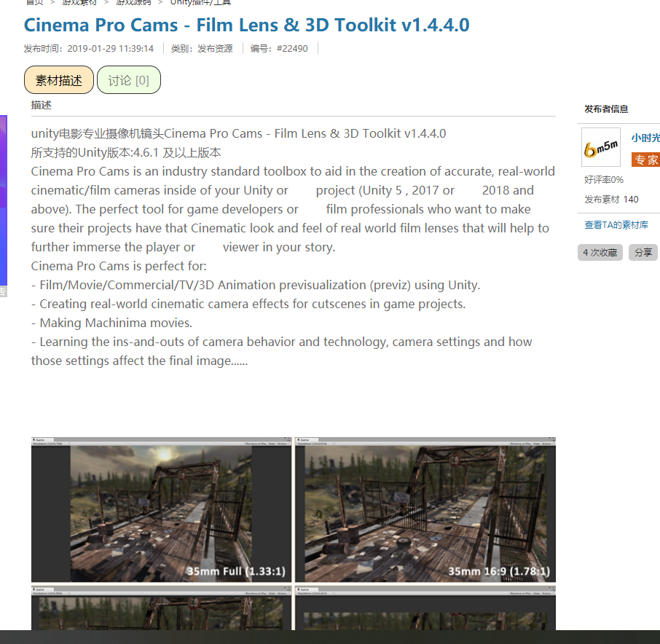Click the orange 专家 expert badge
Screen dimensions: 660x644
coord(645,160)
